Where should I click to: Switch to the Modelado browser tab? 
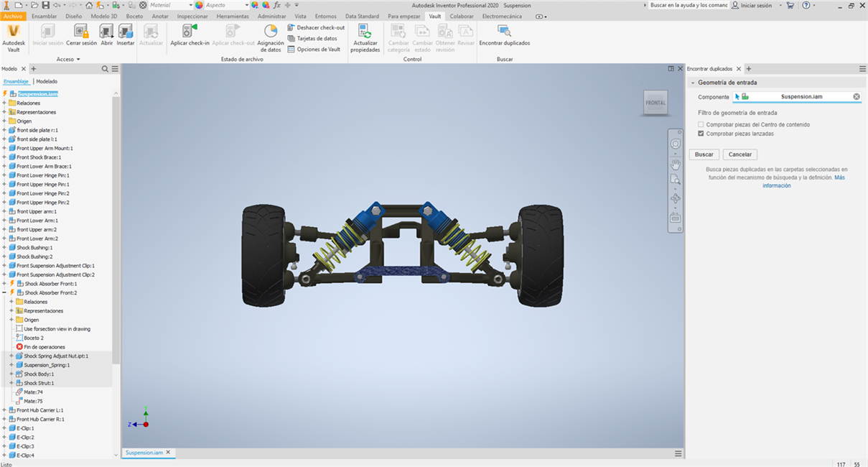click(47, 81)
